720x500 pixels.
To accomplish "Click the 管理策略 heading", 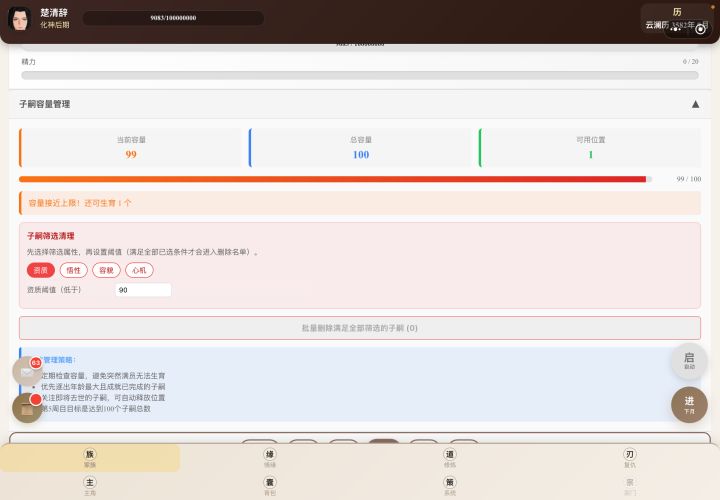I will [58, 360].
